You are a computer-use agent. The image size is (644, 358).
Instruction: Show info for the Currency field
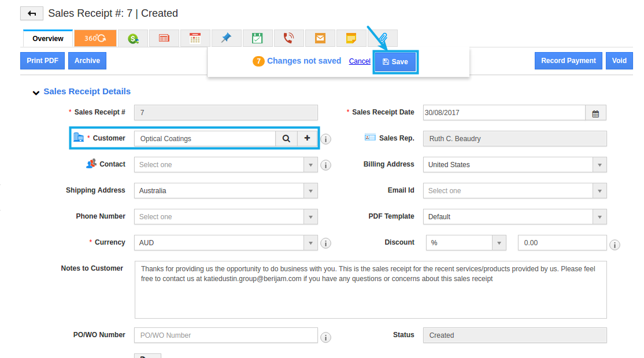coord(325,243)
